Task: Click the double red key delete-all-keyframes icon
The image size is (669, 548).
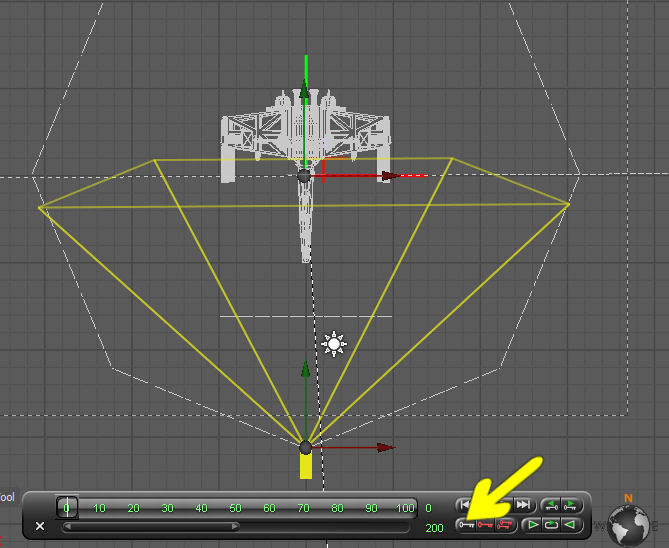Action: pyautogui.click(x=505, y=524)
